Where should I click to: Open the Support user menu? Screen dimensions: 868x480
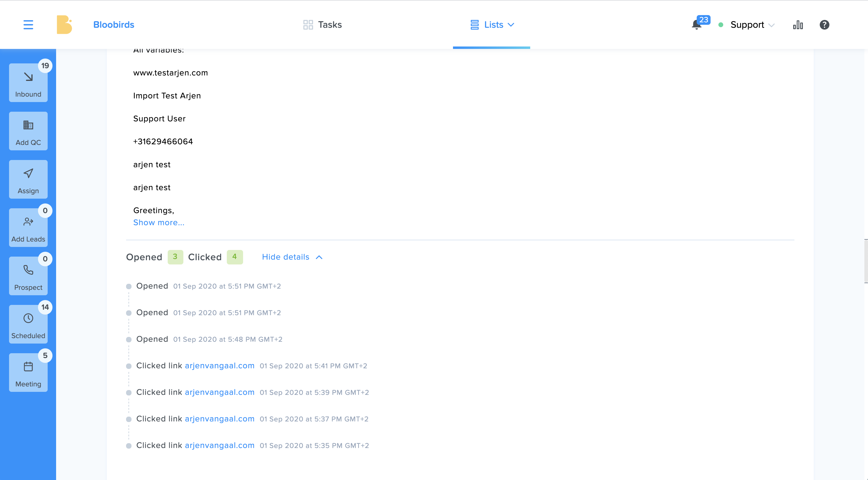(747, 25)
